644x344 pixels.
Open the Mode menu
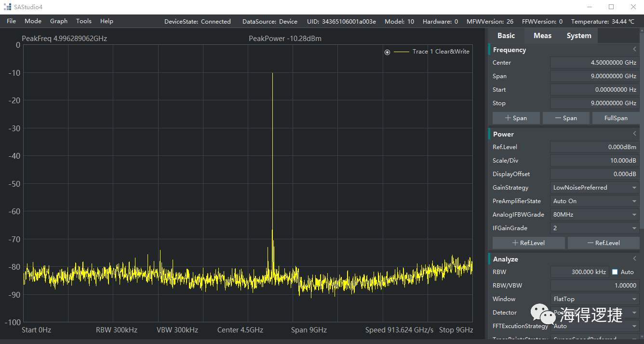(x=33, y=21)
